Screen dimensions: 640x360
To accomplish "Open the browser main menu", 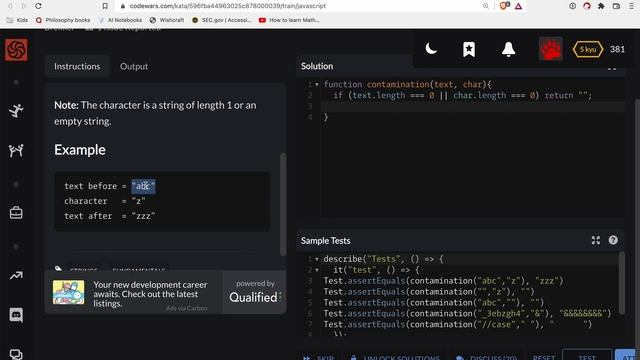I will click(631, 6).
